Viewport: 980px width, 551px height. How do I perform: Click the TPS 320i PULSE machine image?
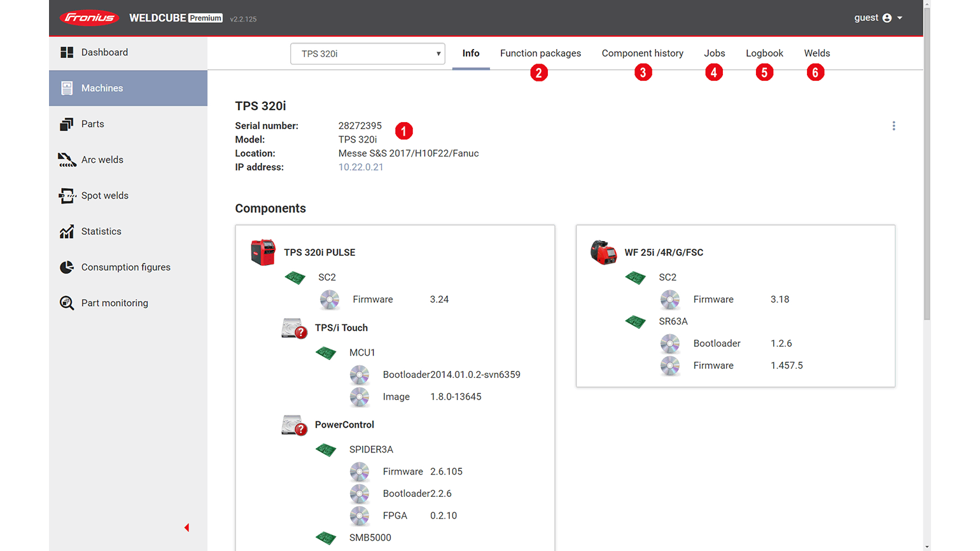click(263, 253)
